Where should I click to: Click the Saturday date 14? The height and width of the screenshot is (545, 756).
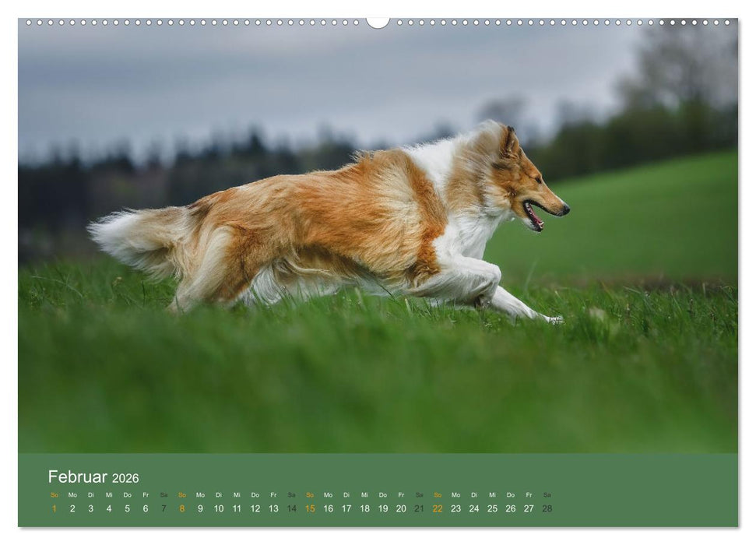tap(292, 508)
